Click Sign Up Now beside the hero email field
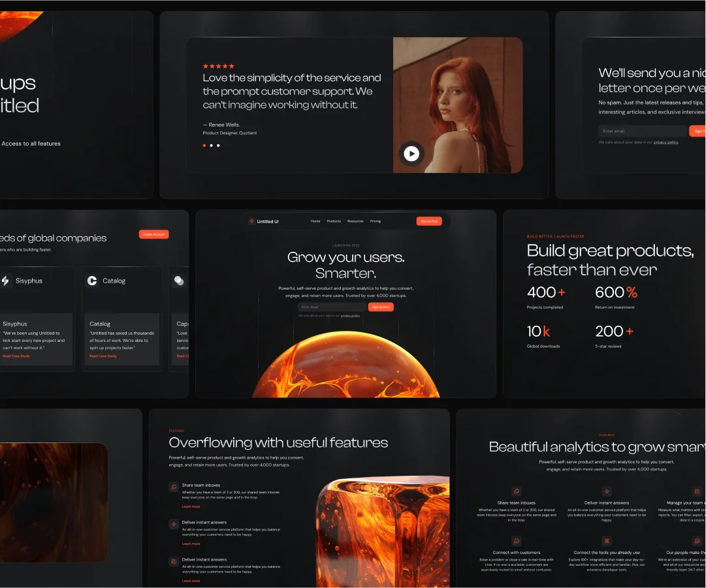Screen dimensions: 706x588 pos(381,307)
